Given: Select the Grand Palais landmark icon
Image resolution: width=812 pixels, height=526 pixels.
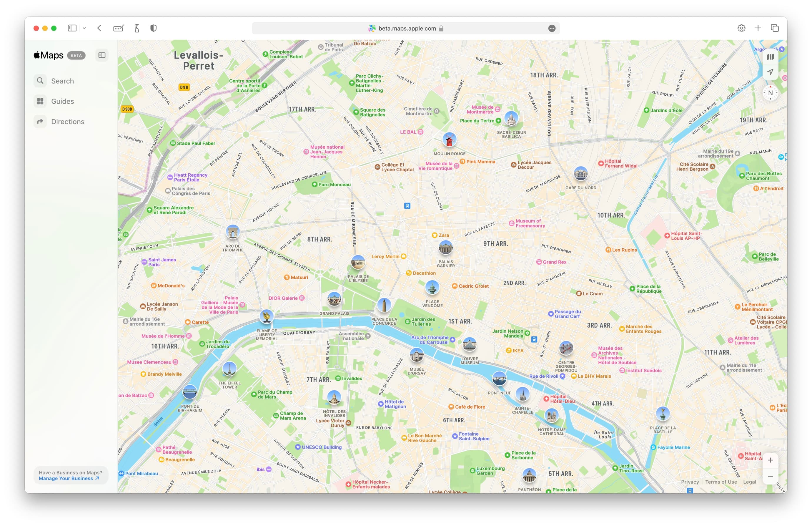Looking at the screenshot, I should (334, 299).
